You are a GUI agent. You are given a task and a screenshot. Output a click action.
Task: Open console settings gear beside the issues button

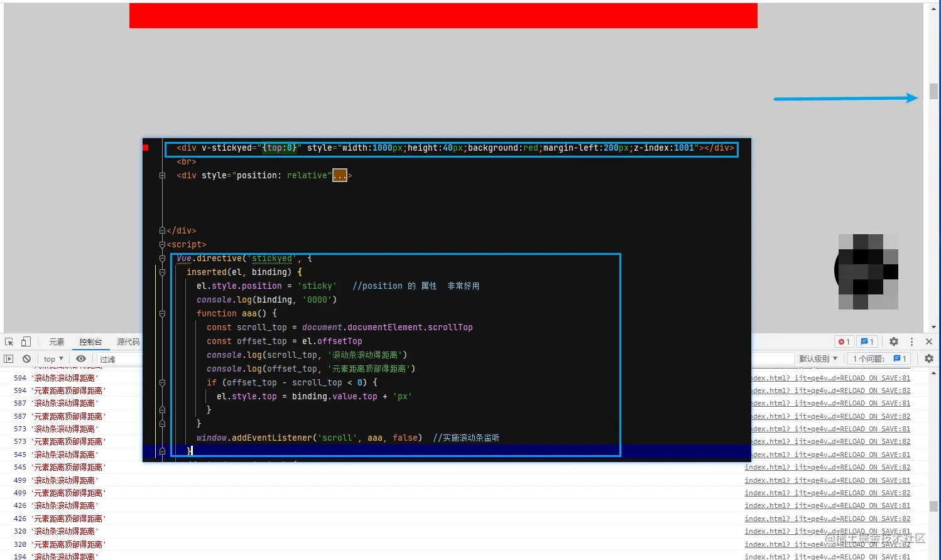(x=929, y=358)
